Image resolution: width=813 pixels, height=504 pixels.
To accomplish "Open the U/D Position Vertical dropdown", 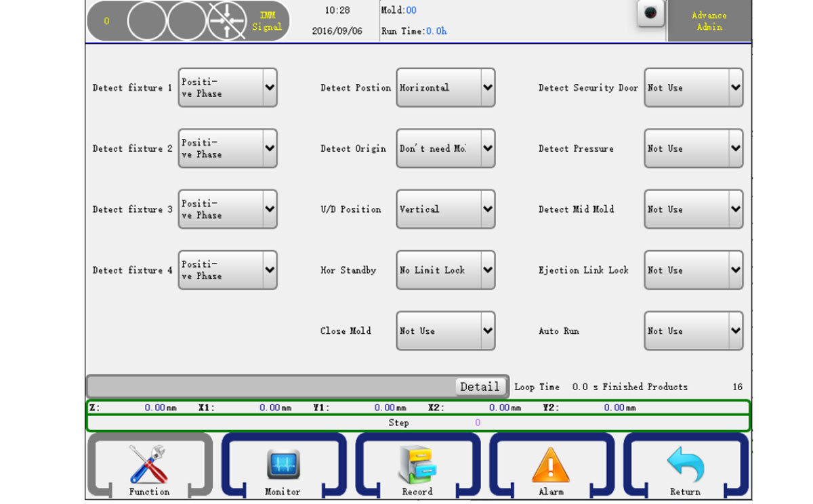I will tap(445, 209).
